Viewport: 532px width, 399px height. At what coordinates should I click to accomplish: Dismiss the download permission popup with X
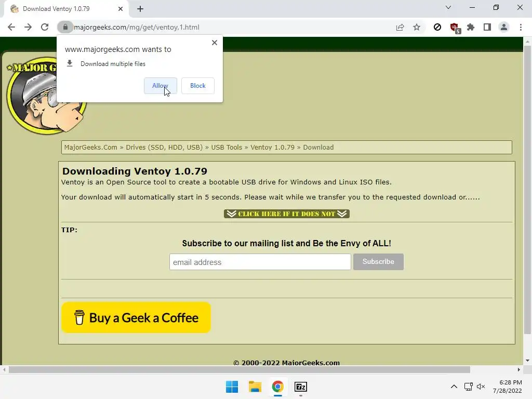coord(215,43)
